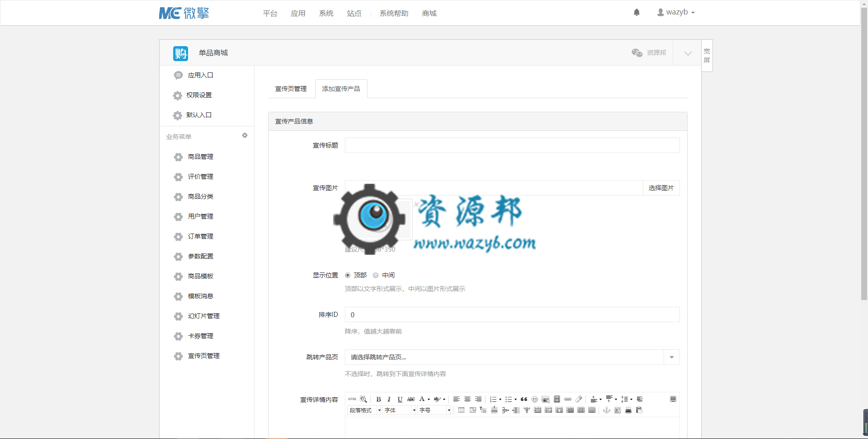The height and width of the screenshot is (439, 868).
Task: Open 参数配置 in sidebar
Action: click(200, 256)
